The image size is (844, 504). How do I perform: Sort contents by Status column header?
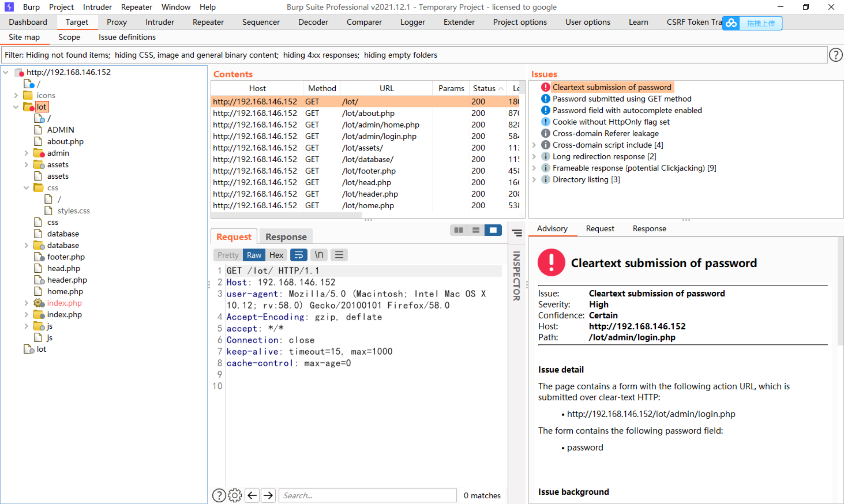[x=487, y=88]
